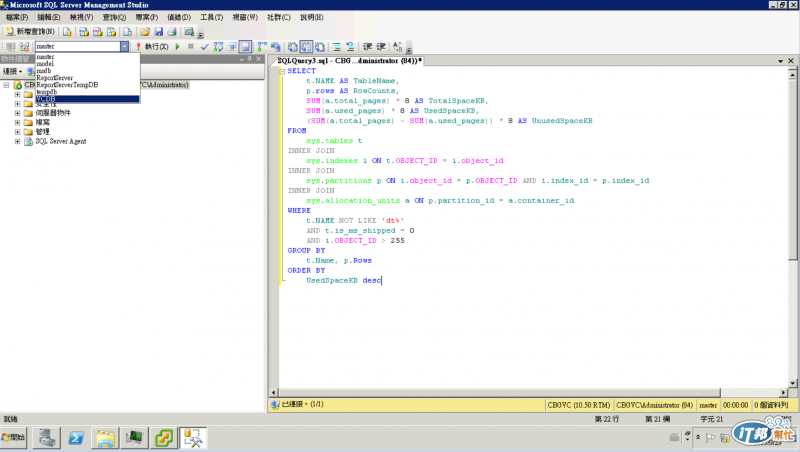The height and width of the screenshot is (452, 800).
Task: Click the blue Parse checkmark icon
Action: (205, 46)
